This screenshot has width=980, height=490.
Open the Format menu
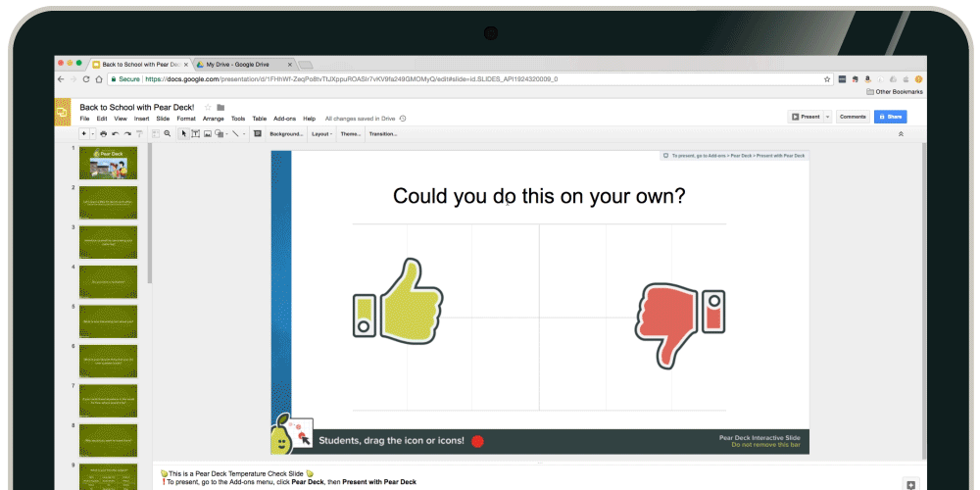point(186,119)
